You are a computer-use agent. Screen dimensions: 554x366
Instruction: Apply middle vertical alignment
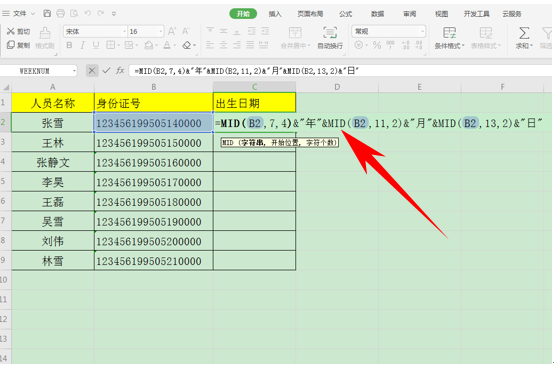(223, 31)
